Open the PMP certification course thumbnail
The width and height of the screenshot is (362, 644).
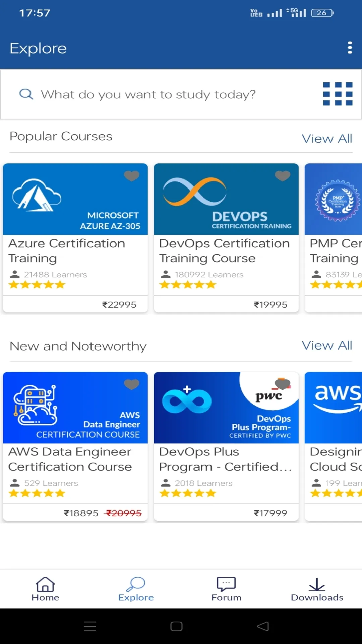[334, 199]
